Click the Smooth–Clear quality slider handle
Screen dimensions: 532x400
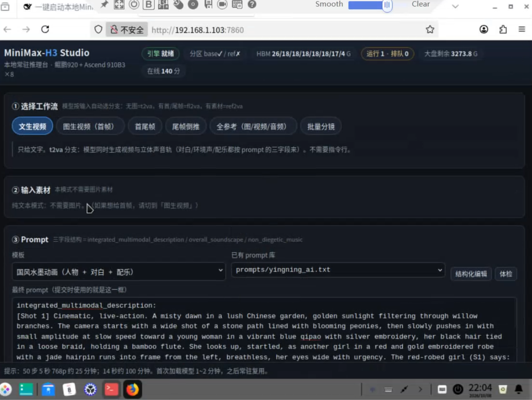[x=387, y=5]
